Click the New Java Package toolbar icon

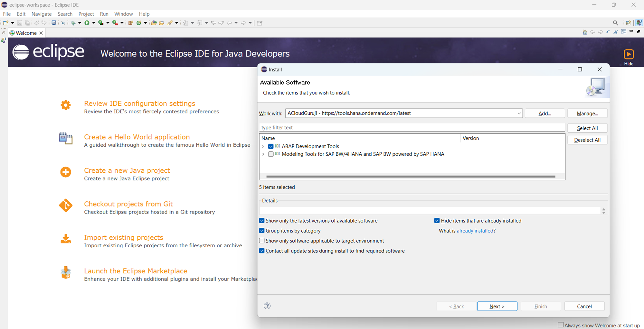tap(130, 23)
